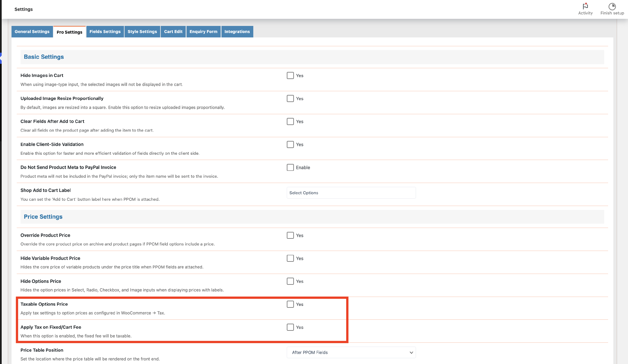Open Price Table Position dropdown
This screenshot has height=364, width=628.
351,352
